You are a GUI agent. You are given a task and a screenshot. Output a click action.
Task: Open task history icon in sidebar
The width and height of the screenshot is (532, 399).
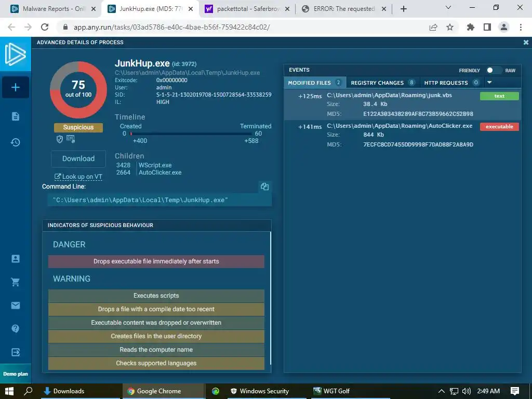pos(16,142)
